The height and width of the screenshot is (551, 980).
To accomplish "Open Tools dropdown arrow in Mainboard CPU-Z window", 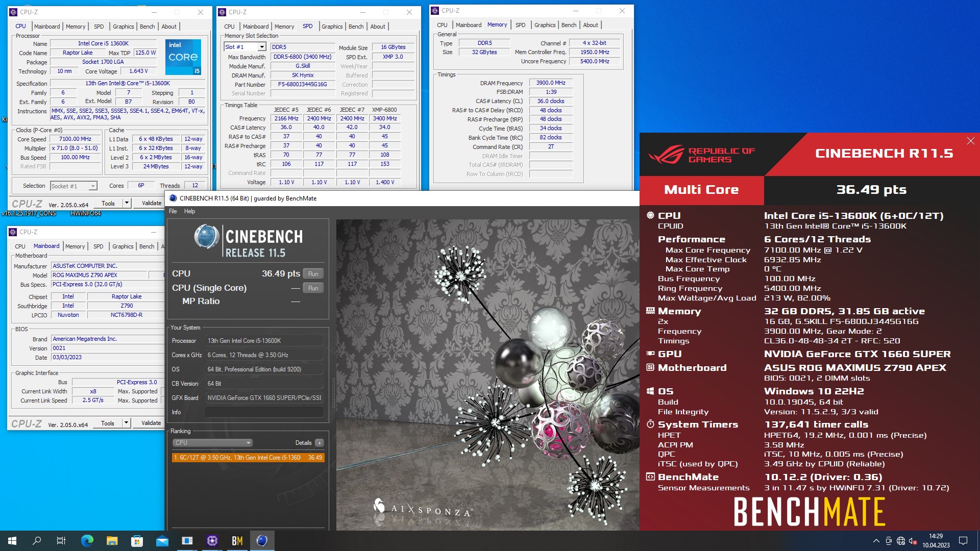I will coord(126,423).
